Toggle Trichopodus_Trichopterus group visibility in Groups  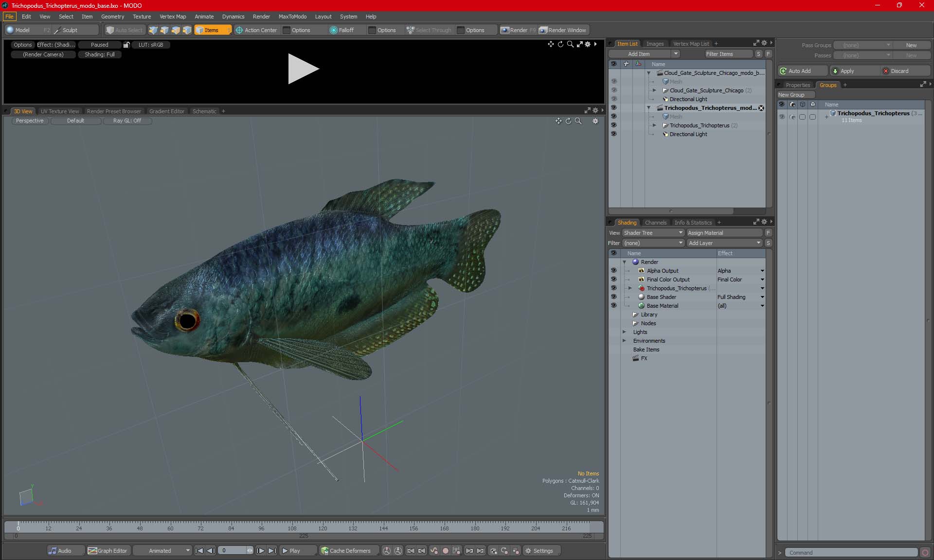(782, 117)
